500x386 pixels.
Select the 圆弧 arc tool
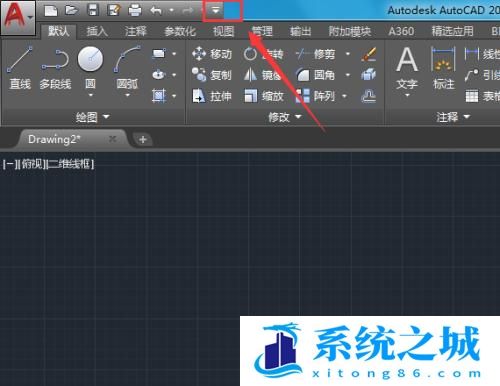tap(127, 67)
